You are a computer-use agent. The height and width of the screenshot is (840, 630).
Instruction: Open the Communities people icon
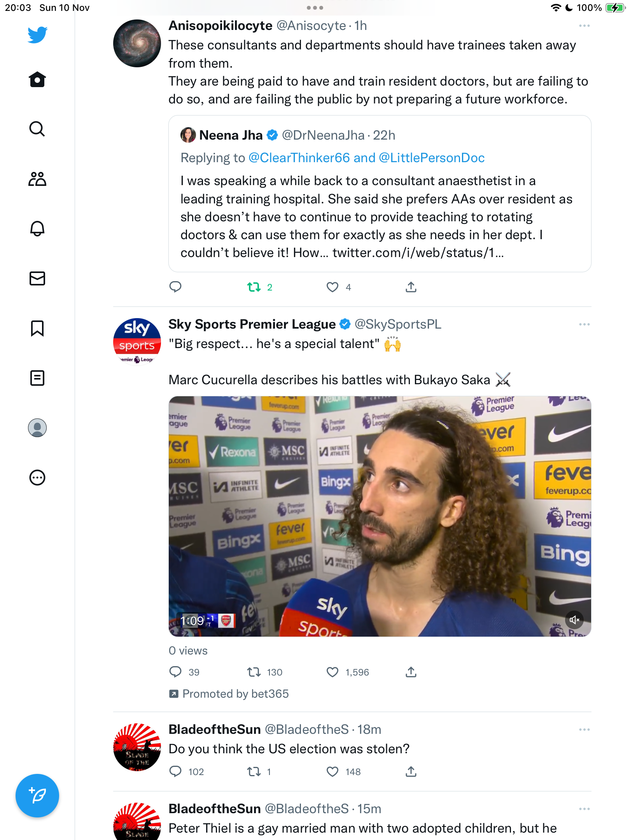coord(37,179)
